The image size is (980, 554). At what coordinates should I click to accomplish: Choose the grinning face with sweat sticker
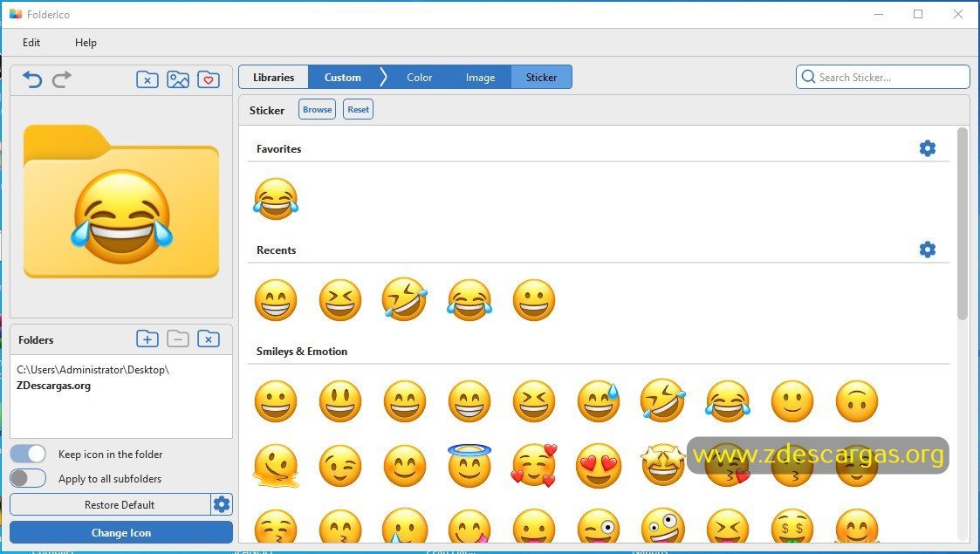[599, 401]
